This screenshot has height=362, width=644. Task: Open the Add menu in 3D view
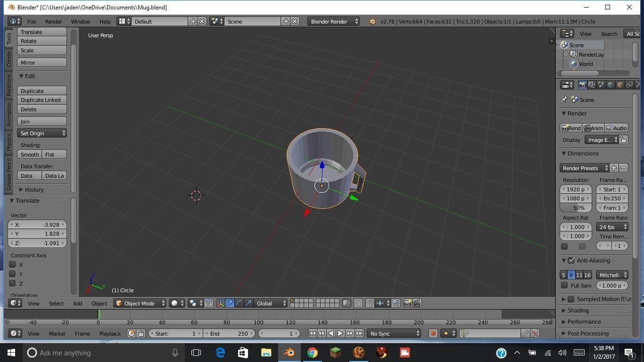pos(77,303)
